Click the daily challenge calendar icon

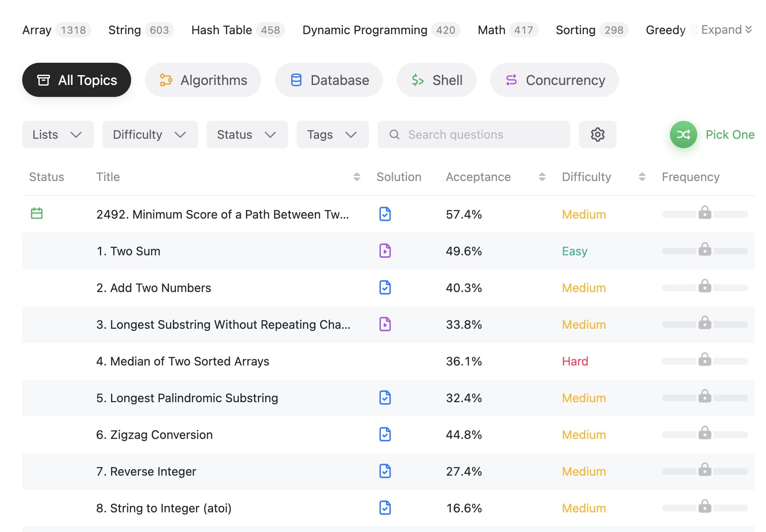coord(37,213)
